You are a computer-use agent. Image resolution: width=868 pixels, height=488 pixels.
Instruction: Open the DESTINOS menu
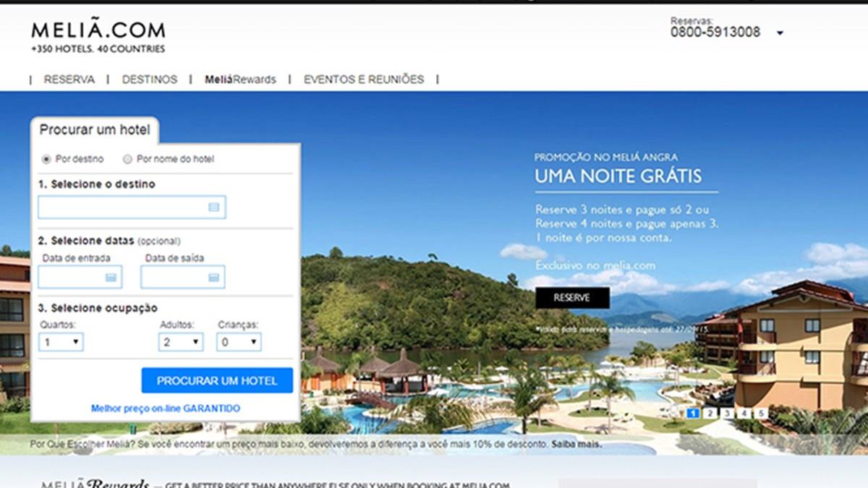(150, 80)
